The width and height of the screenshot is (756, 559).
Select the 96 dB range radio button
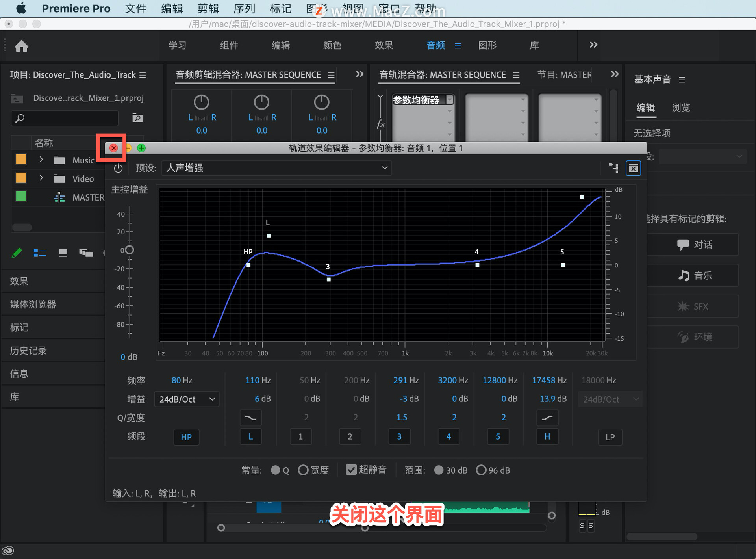click(x=481, y=470)
